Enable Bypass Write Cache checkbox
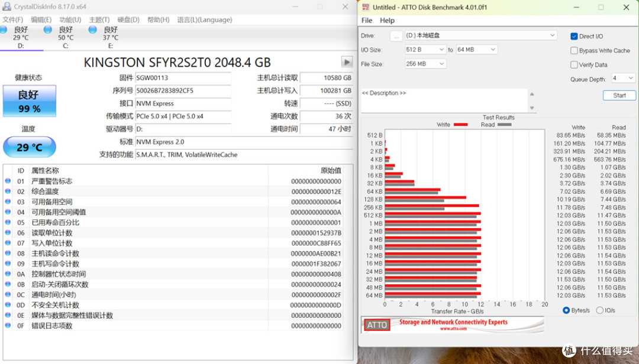Screen dimensions: 639x364 pyautogui.click(x=574, y=50)
